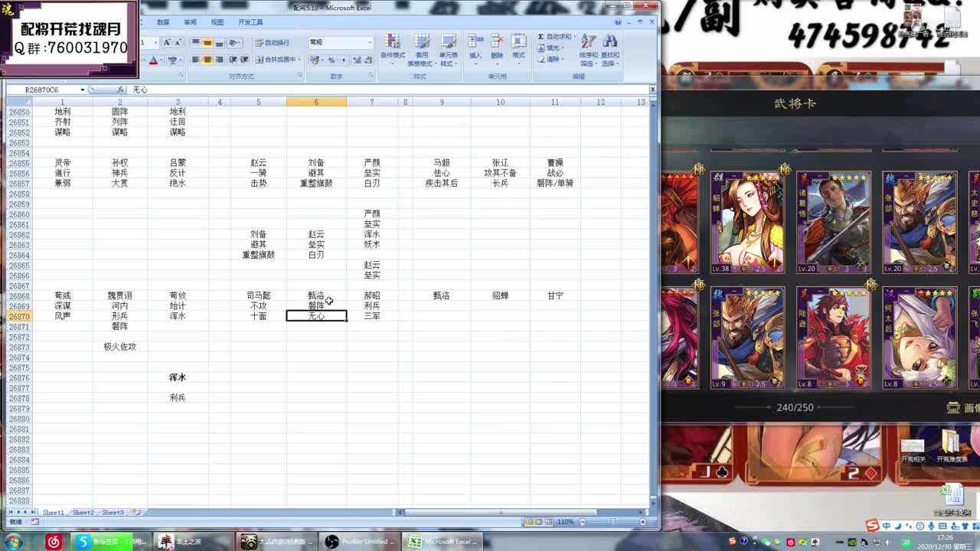This screenshot has width=980, height=551.
Task: Open the text orientation options
Action: pyautogui.click(x=235, y=43)
